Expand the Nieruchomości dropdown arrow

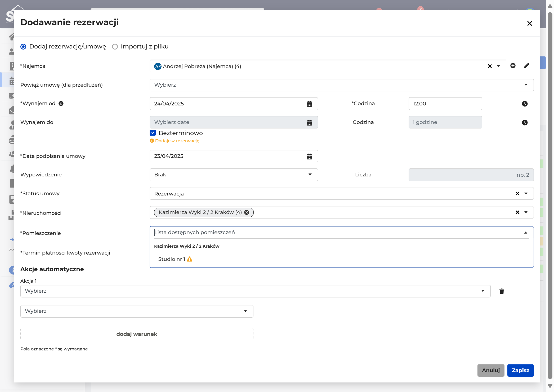coord(526,212)
